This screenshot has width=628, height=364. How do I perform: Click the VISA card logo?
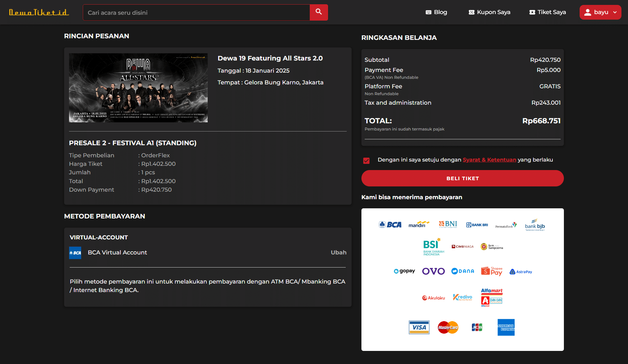[419, 327]
